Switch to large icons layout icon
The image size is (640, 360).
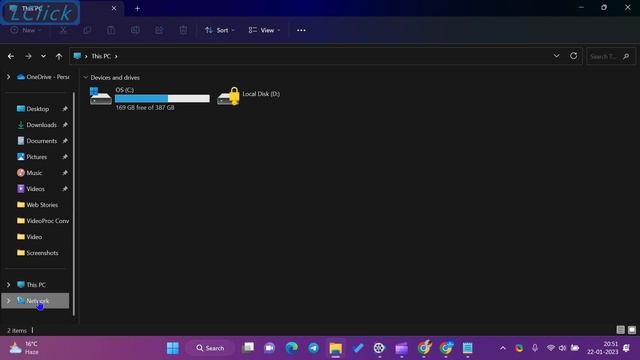(632, 330)
